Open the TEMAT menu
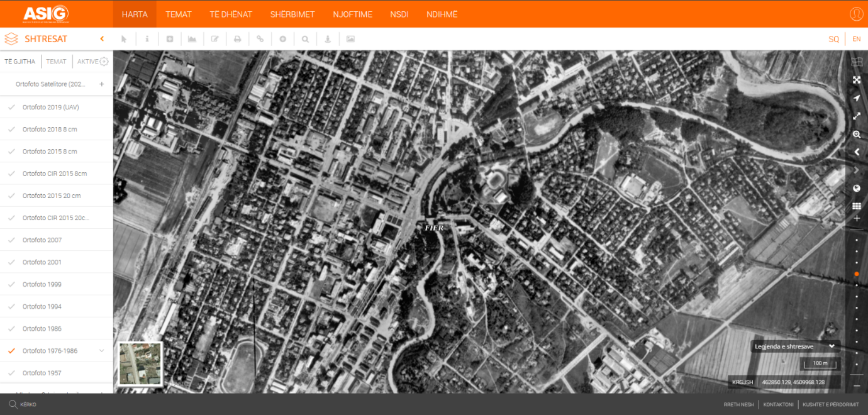Viewport: 868px width, 415px height. pos(179,14)
